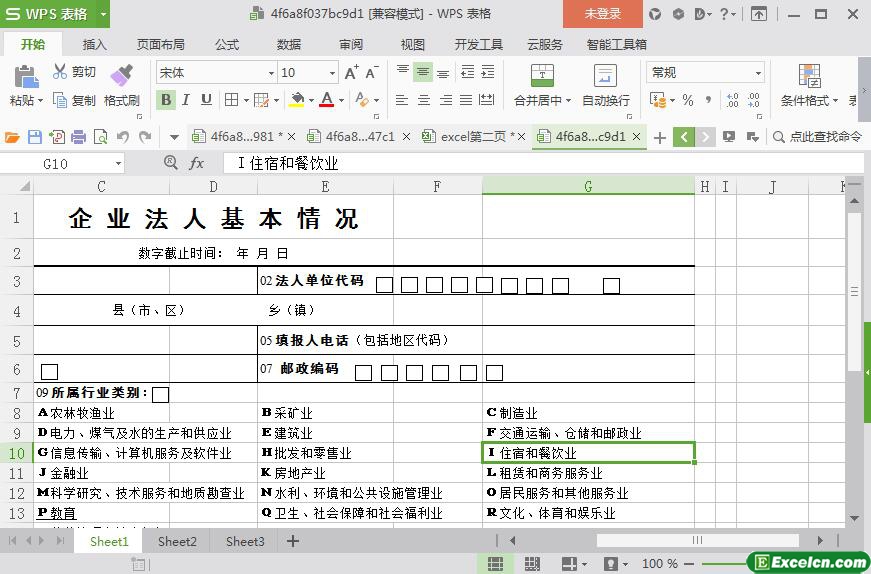Click the Format Painter (格式刷) icon
871x574 pixels.
tap(121, 76)
